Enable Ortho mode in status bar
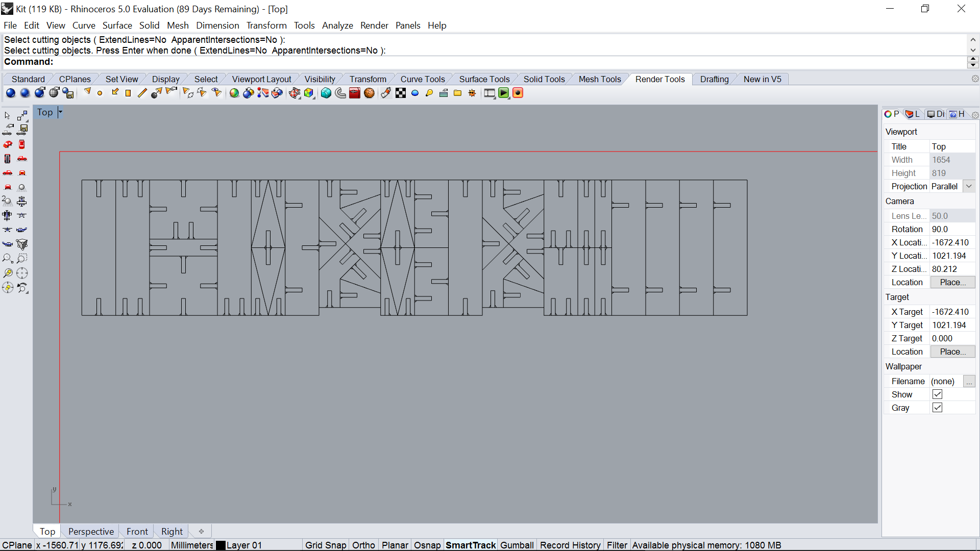The width and height of the screenshot is (980, 551). (363, 545)
